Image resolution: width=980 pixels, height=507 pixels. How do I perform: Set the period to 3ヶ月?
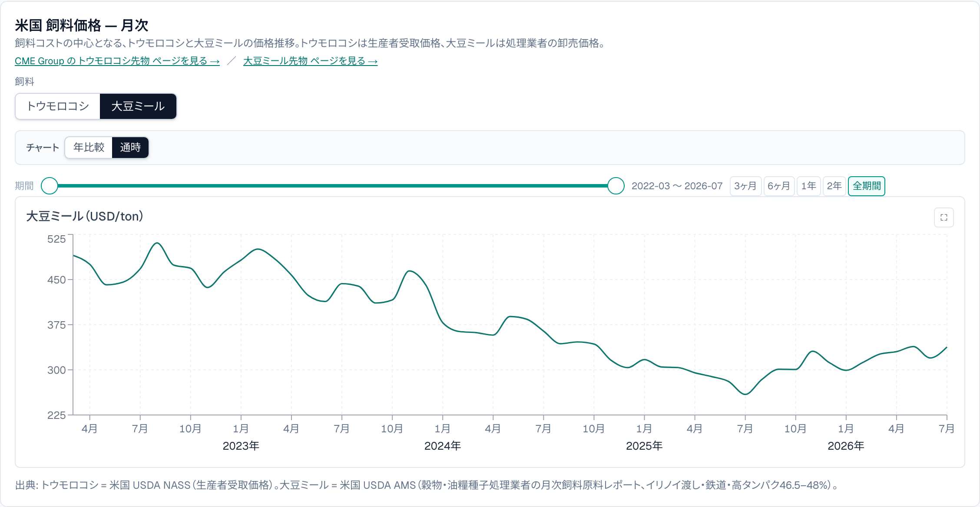tap(745, 186)
